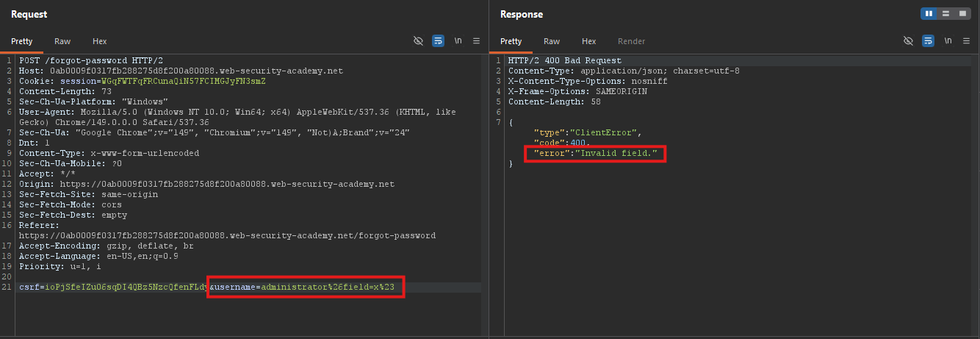The image size is (980, 339).
Task: Toggle word wrap icon in Response panel
Action: click(927, 41)
